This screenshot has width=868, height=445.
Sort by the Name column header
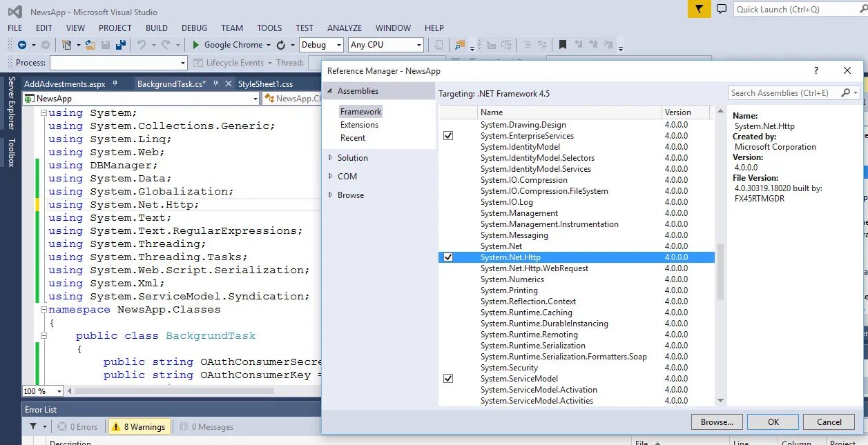[x=569, y=112]
